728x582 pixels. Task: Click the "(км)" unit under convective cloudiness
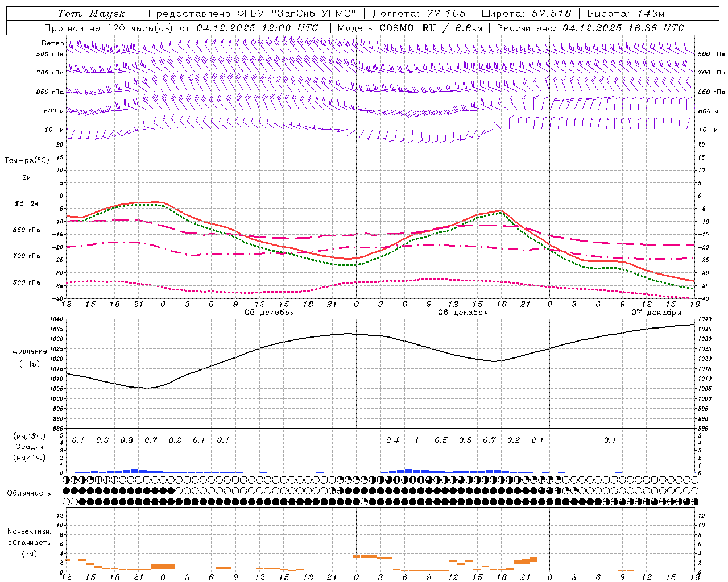pos(29,554)
